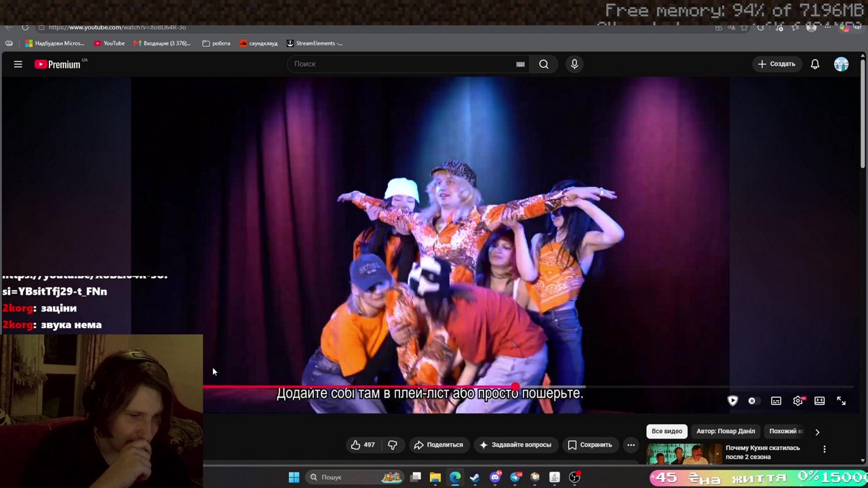This screenshot has width=868, height=488.
Task: Select the Все видео chip
Action: [x=667, y=431]
